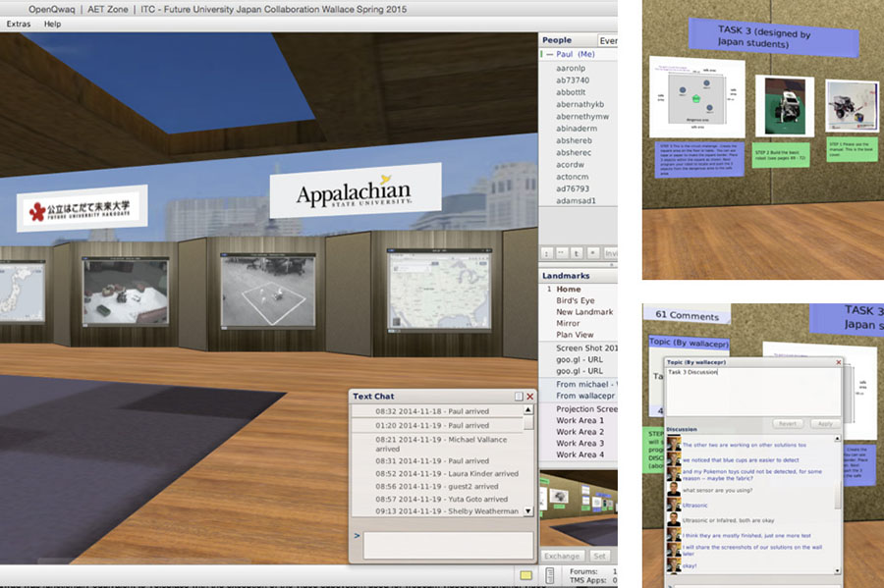Click the Future University Hakodate sign
The height and width of the screenshot is (588, 884).
point(83,209)
